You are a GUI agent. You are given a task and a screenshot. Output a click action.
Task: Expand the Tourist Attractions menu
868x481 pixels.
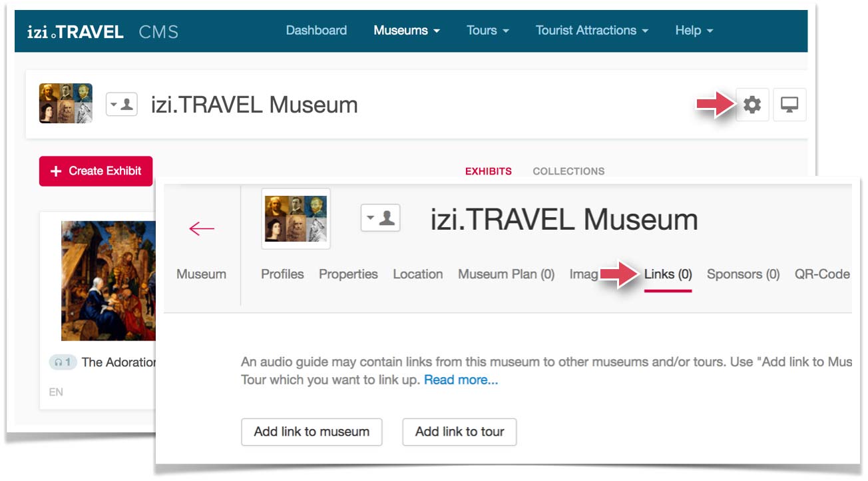592,31
